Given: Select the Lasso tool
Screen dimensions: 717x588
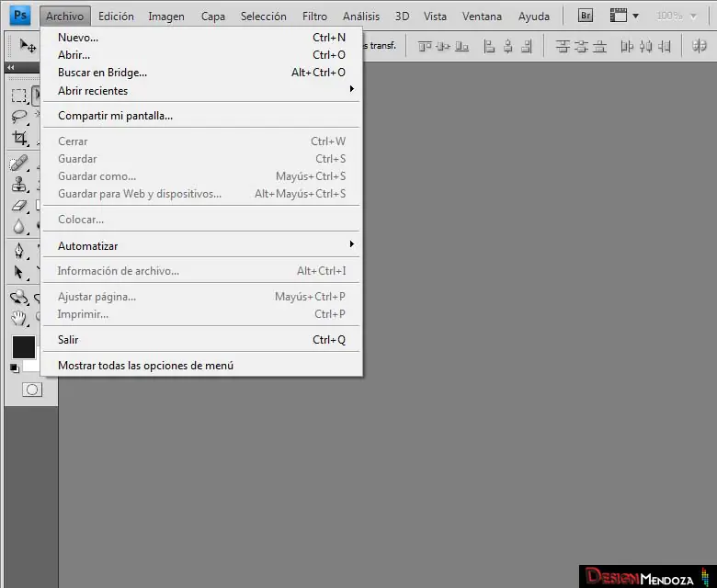Looking at the screenshot, I should pos(18,117).
